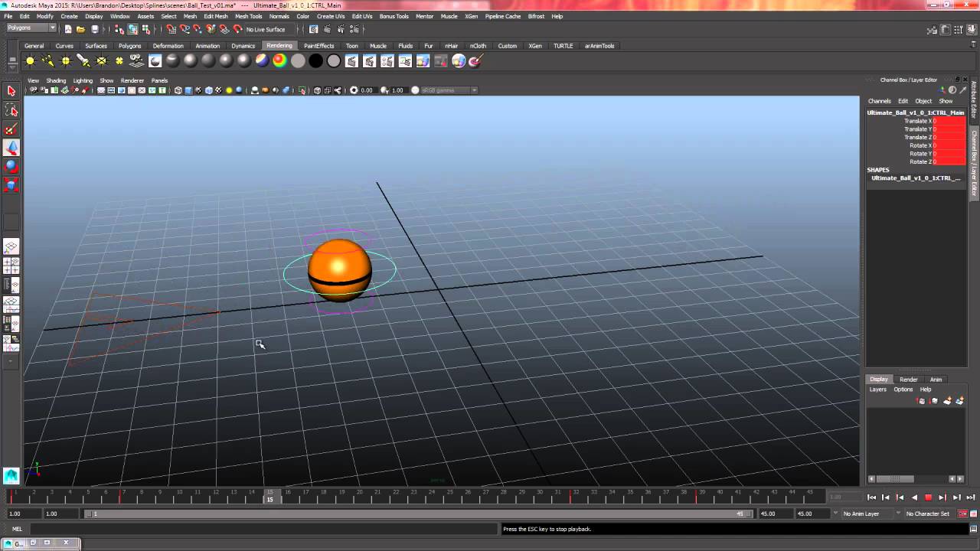Create a new scene from status line
Viewport: 980px width, 551px height.
click(x=68, y=29)
